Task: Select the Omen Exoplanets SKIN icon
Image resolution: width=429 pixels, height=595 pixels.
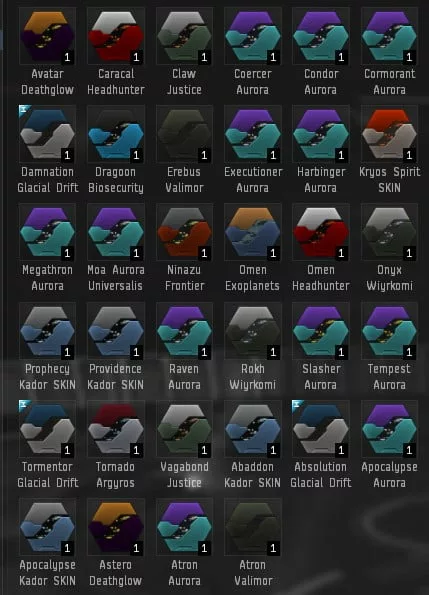Action: 253,232
